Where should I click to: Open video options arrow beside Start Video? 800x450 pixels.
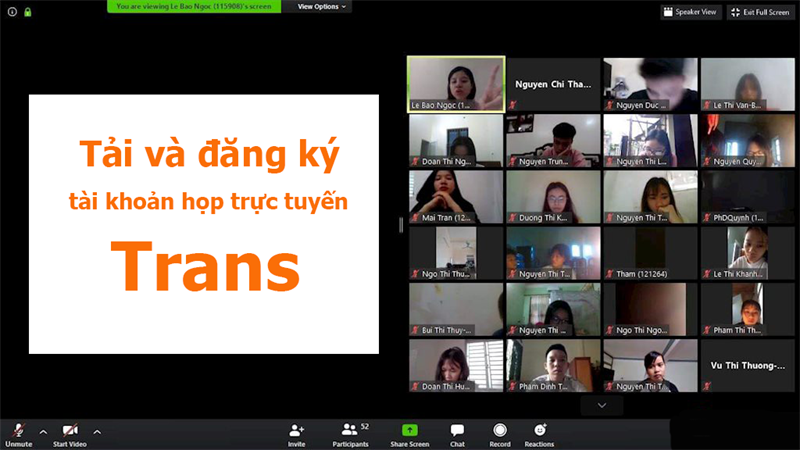coord(97,432)
